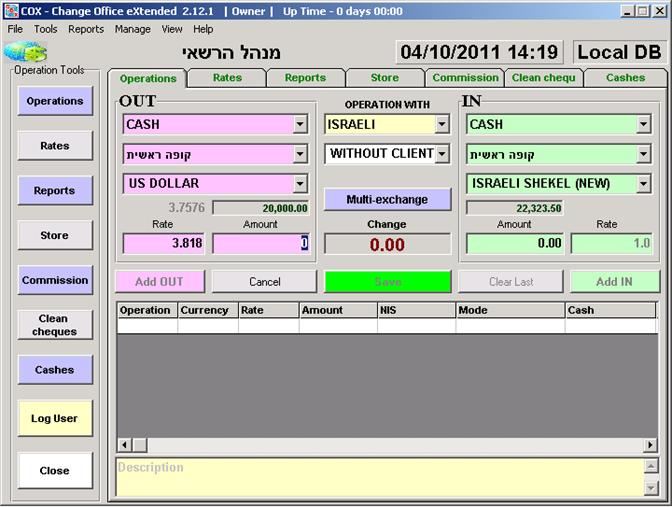Viewport: 672px width, 507px height.
Task: Open the OUT payment type CASH dropdown
Action: (299, 125)
